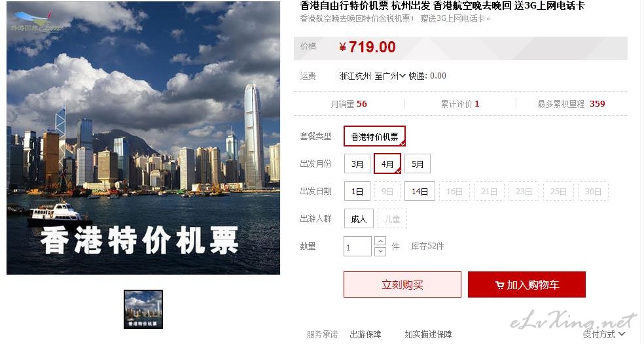The width and height of the screenshot is (644, 344).
Task: Expand the 支付方式 payment options
Action: [604, 335]
